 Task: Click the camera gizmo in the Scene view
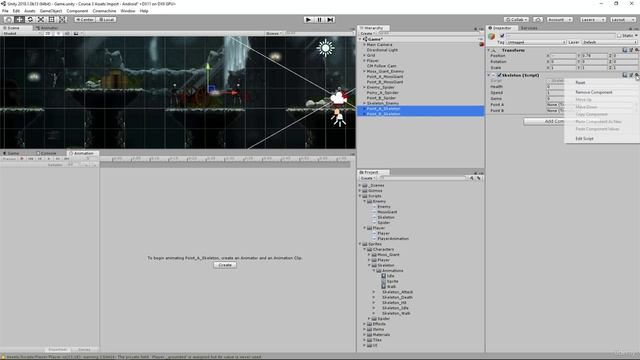pyautogui.click(x=339, y=98)
